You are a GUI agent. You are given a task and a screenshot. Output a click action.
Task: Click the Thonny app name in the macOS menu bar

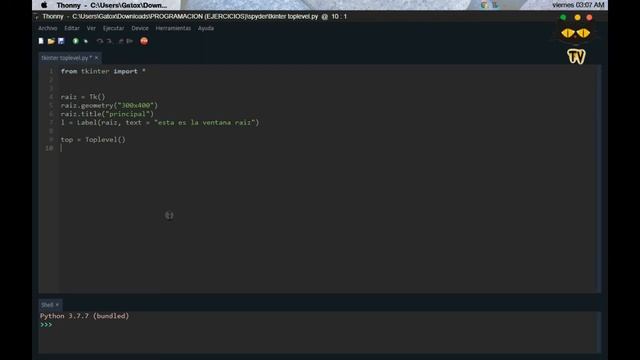coord(68,5)
